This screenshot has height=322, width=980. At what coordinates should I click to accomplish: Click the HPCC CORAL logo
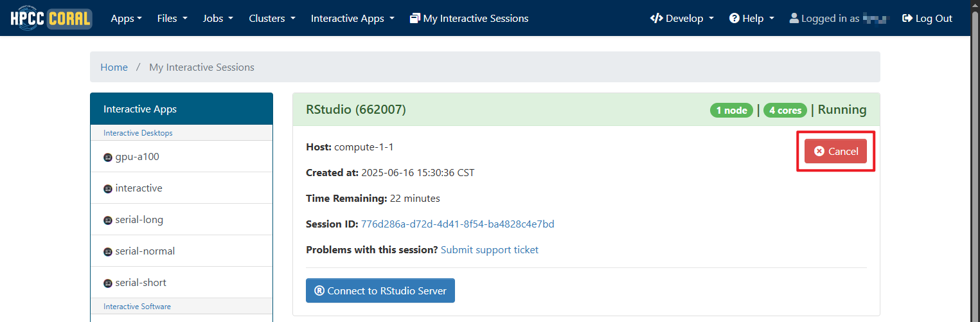coord(51,18)
